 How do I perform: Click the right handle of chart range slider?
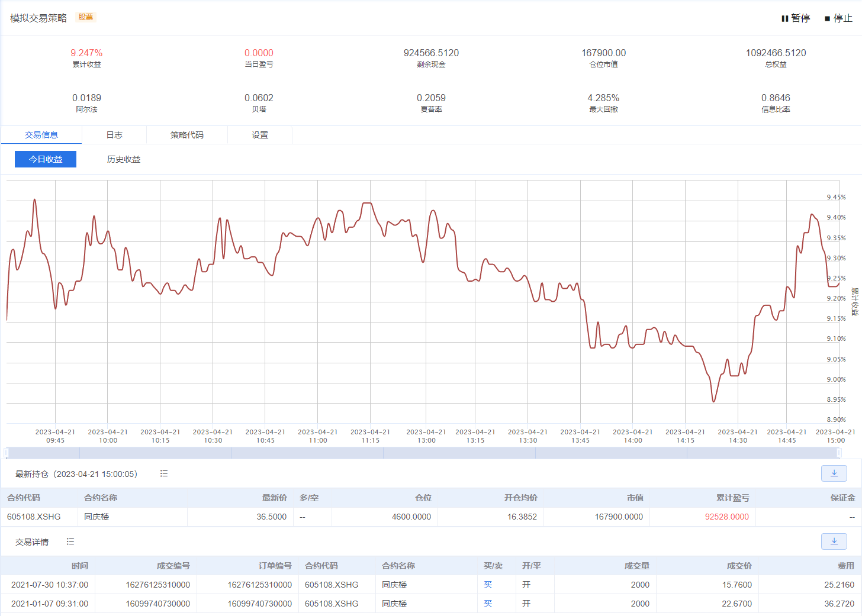click(839, 453)
